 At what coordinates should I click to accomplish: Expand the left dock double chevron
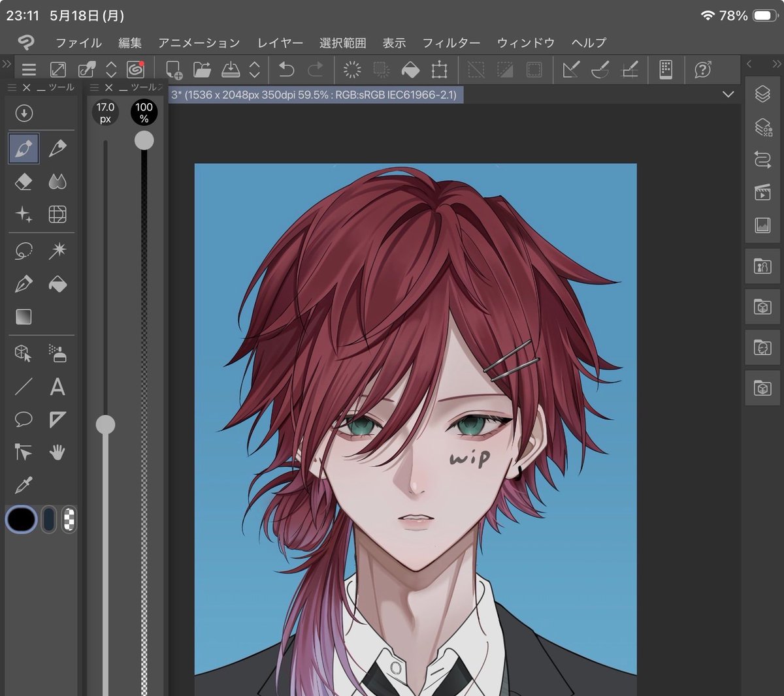pyautogui.click(x=7, y=64)
